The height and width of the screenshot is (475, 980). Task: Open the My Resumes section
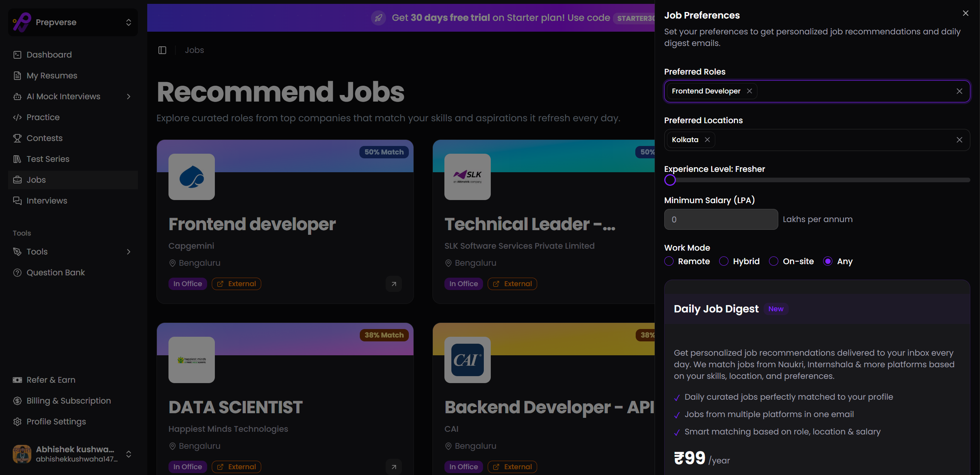[x=51, y=75]
